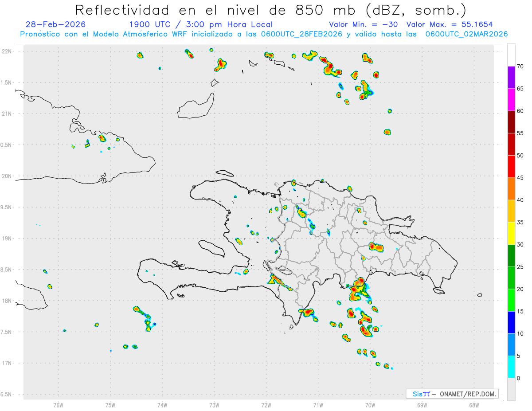The height and width of the screenshot is (411, 532).
Task: Select the magenta 60-65 dBZ color band
Action: (x=511, y=100)
